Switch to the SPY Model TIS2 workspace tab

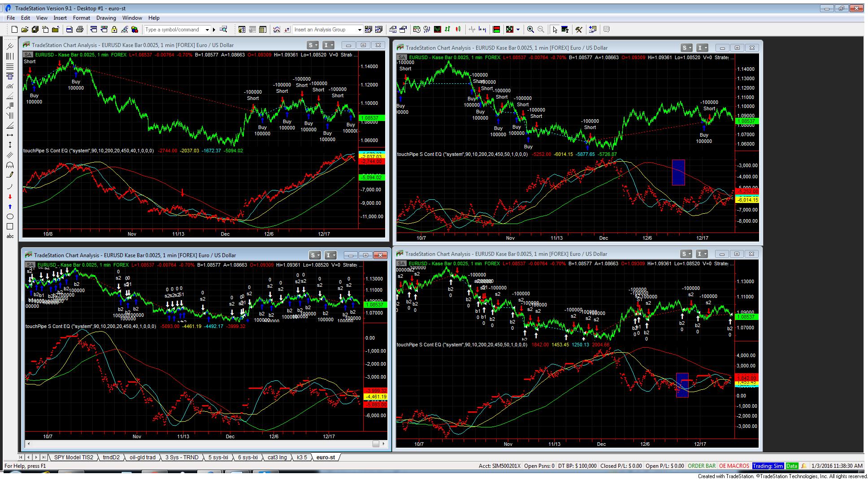(74, 457)
